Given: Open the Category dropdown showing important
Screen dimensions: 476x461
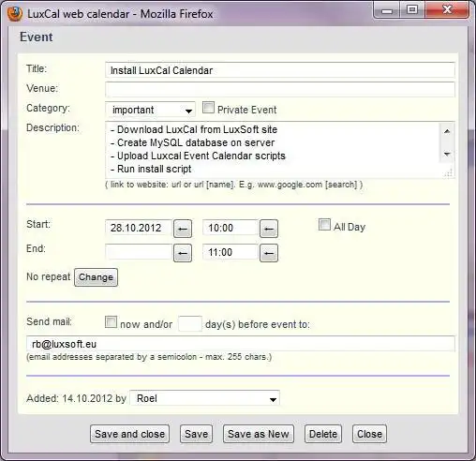Looking at the screenshot, I should [150, 110].
